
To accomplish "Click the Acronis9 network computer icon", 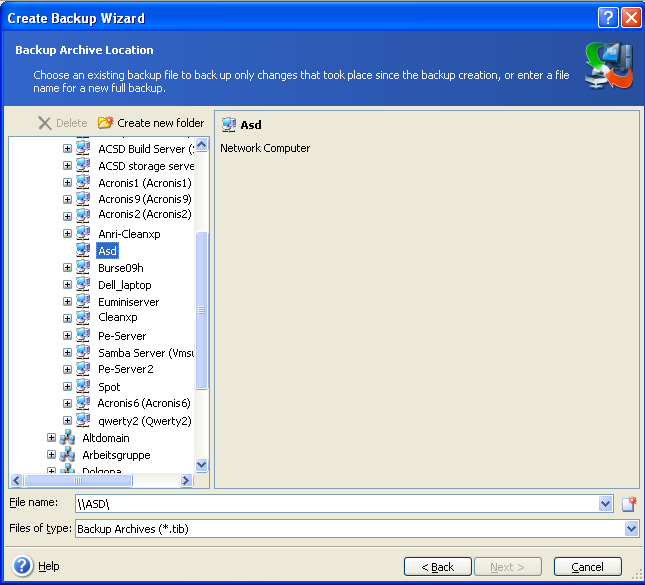I will tap(83, 199).
